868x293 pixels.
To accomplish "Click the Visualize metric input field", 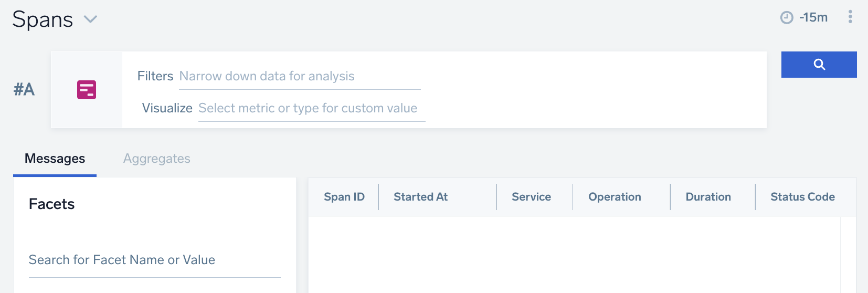I will pos(311,109).
